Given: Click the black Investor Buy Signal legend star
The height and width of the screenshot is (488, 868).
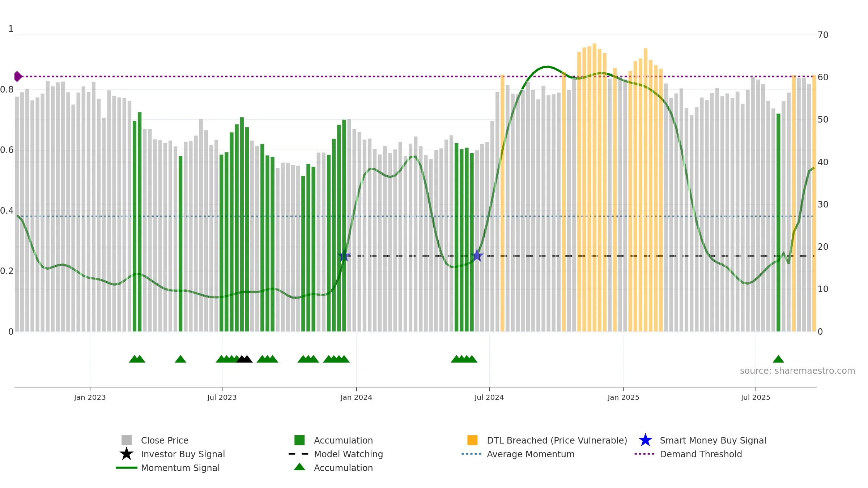Looking at the screenshot, I should coord(127,454).
